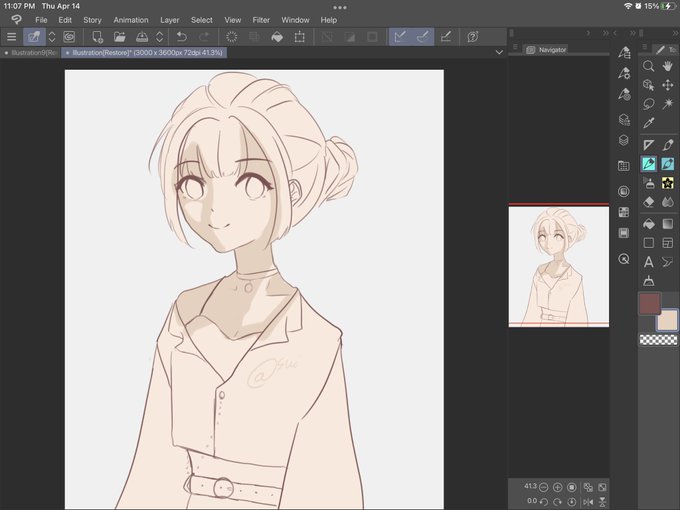This screenshot has width=680, height=510.
Task: Select the Figure rectangle tool
Action: (648, 243)
